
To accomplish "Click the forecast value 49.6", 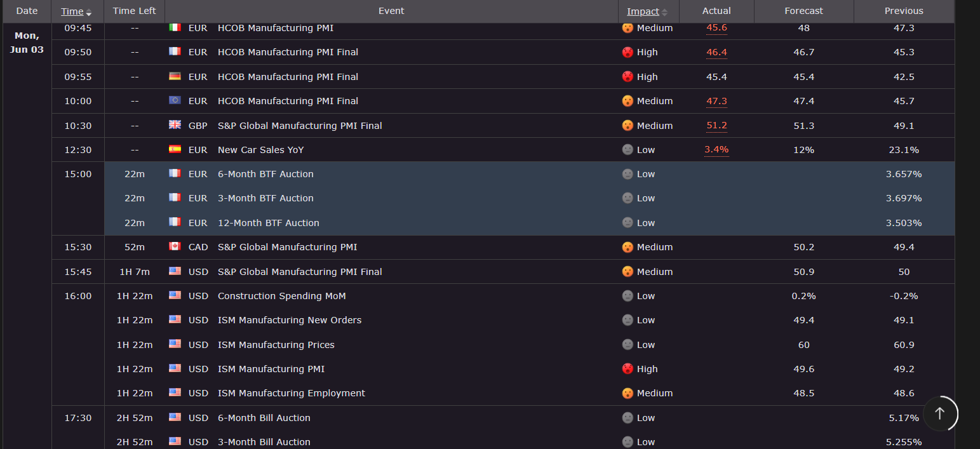I will (x=803, y=369).
